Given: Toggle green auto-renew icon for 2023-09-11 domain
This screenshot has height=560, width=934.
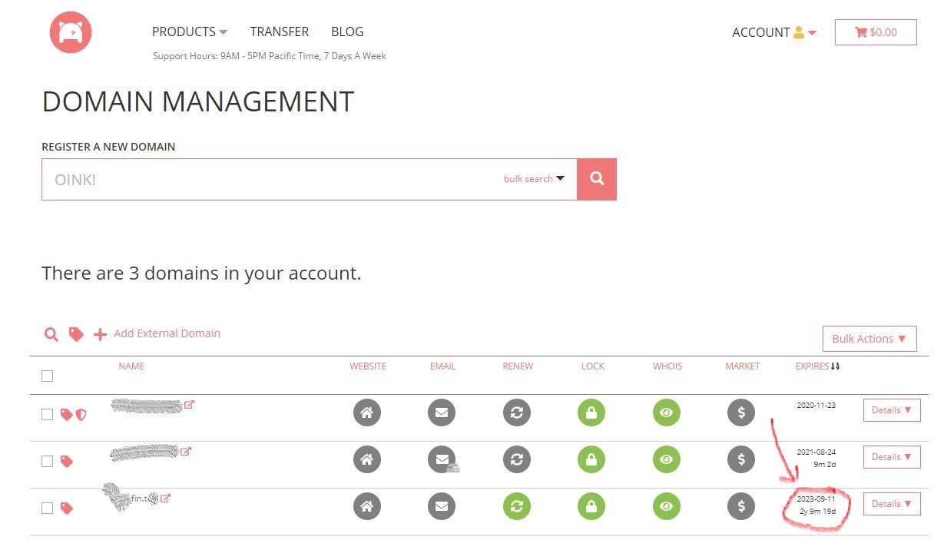Looking at the screenshot, I should [x=517, y=507].
